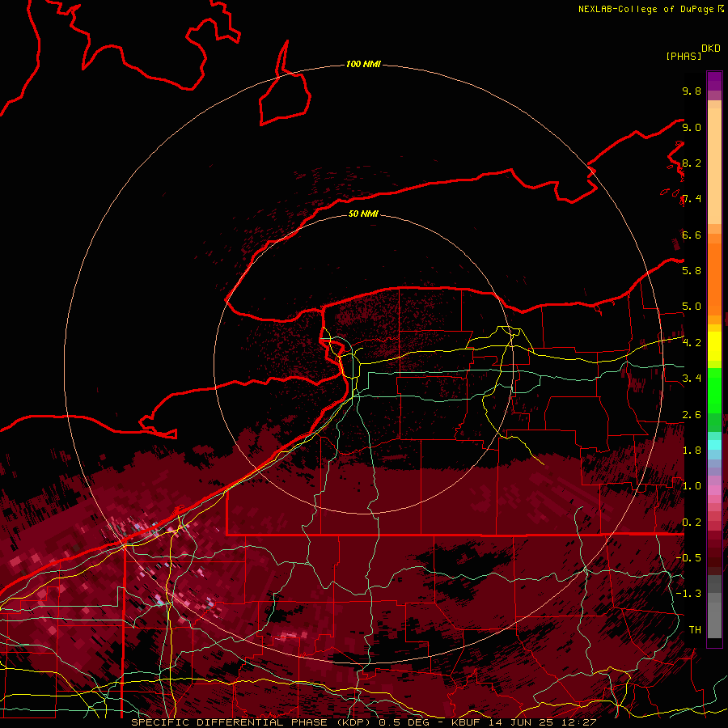728x728 pixels.
Task: Click the yellow segment of the color bar
Action: (714, 346)
